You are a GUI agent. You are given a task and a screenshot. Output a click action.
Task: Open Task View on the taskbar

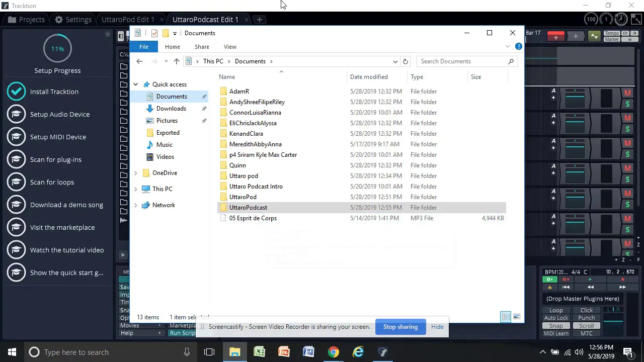pos(209,352)
